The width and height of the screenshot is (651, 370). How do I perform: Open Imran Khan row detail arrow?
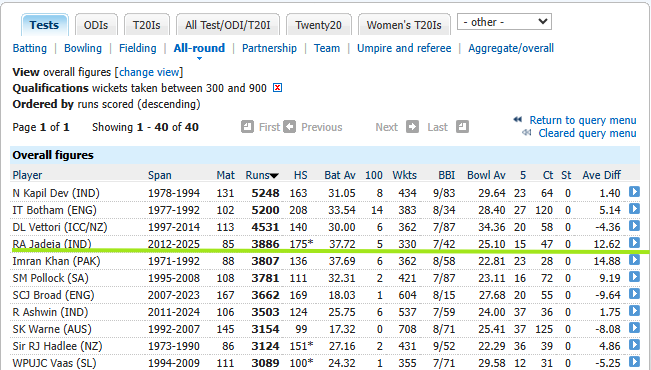pyautogui.click(x=634, y=260)
